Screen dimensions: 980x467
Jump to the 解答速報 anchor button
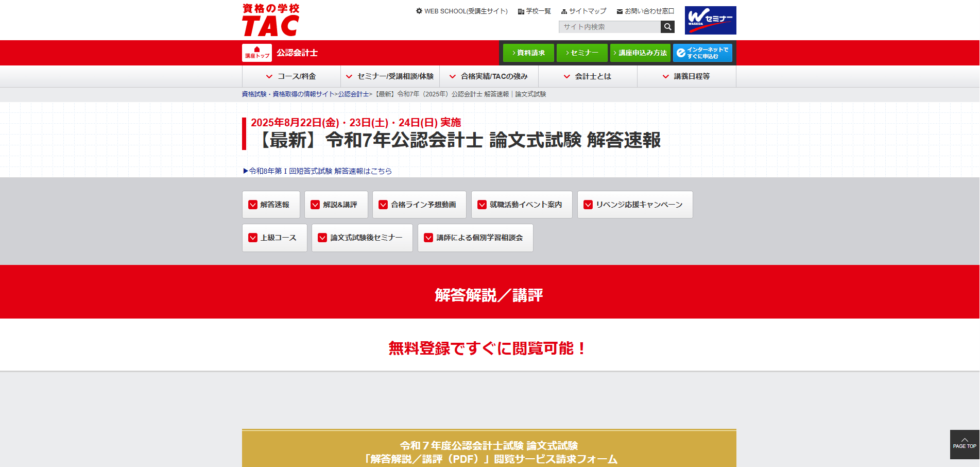(271, 205)
